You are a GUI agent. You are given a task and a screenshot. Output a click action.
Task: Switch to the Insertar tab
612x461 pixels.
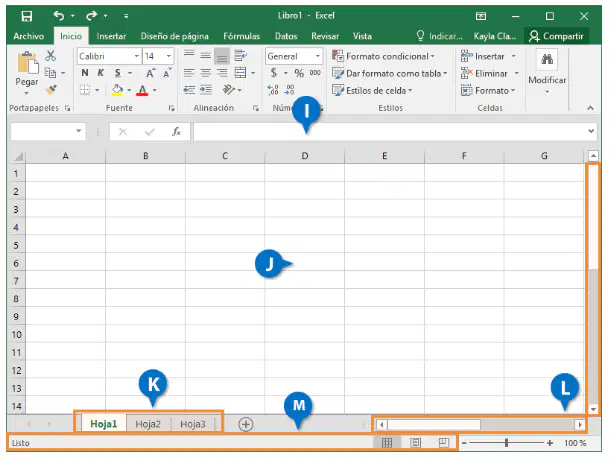111,36
